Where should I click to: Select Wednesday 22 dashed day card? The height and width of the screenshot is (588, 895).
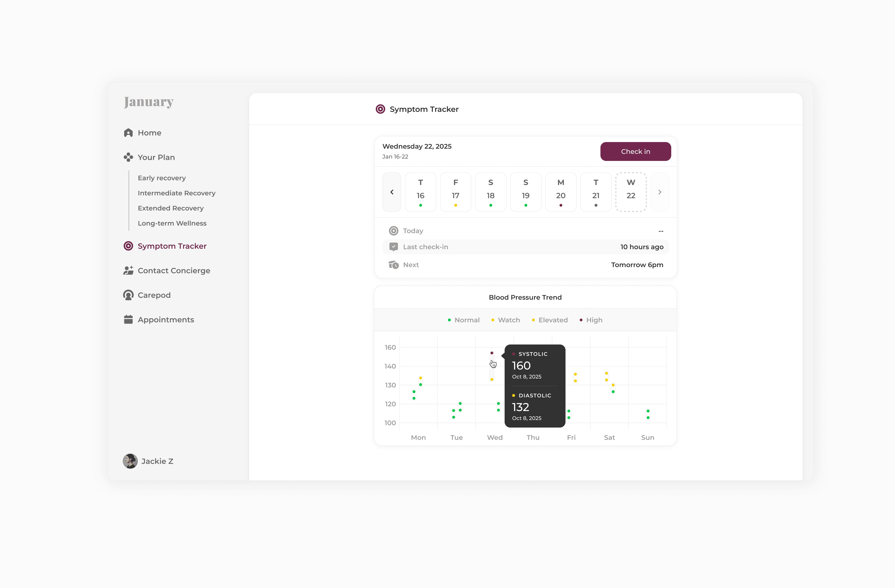tap(631, 192)
